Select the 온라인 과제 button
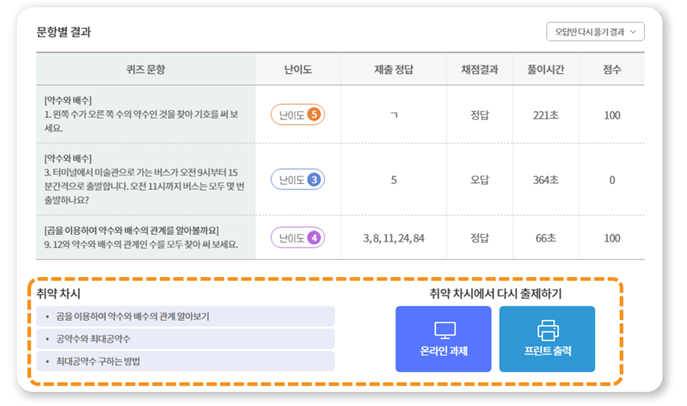The height and width of the screenshot is (406, 687). click(x=443, y=339)
